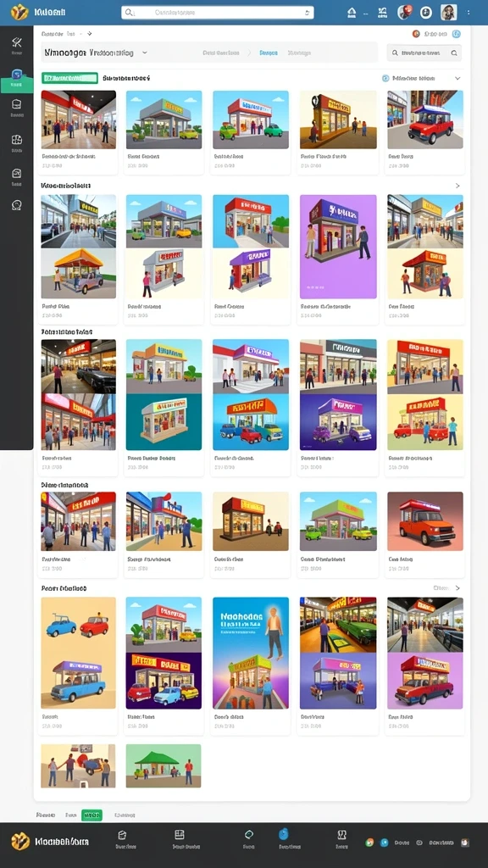Screen dimensions: 488x868
Task: Click the magnifier icon in the header search bar
Action: pyautogui.click(x=129, y=12)
